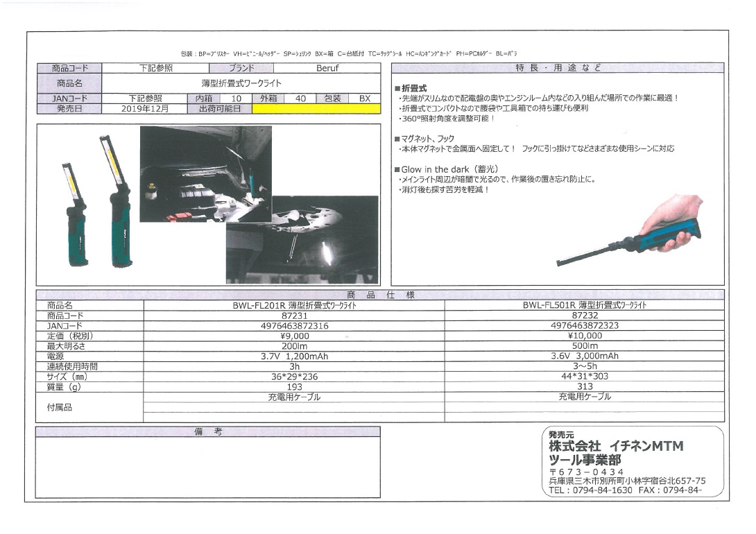Viewport: 756px width, 534px height.
Task: Click JAN code "4976463872323"
Action: click(x=585, y=325)
